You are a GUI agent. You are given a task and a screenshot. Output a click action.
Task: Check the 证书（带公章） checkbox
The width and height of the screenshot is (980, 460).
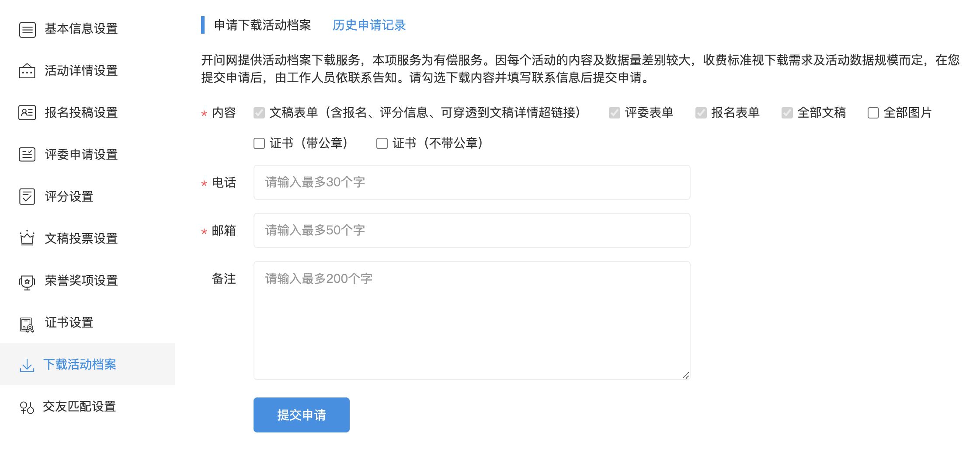pyautogui.click(x=259, y=143)
